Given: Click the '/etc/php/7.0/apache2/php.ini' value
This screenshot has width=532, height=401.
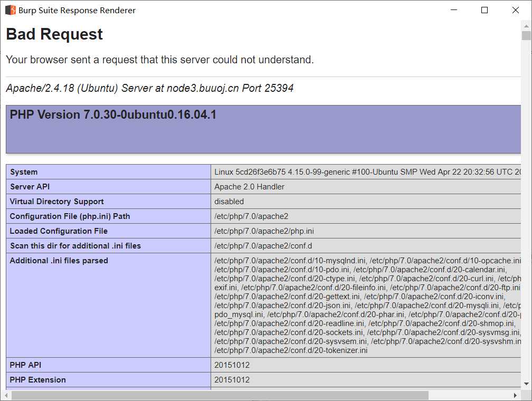Looking at the screenshot, I should pos(264,231).
